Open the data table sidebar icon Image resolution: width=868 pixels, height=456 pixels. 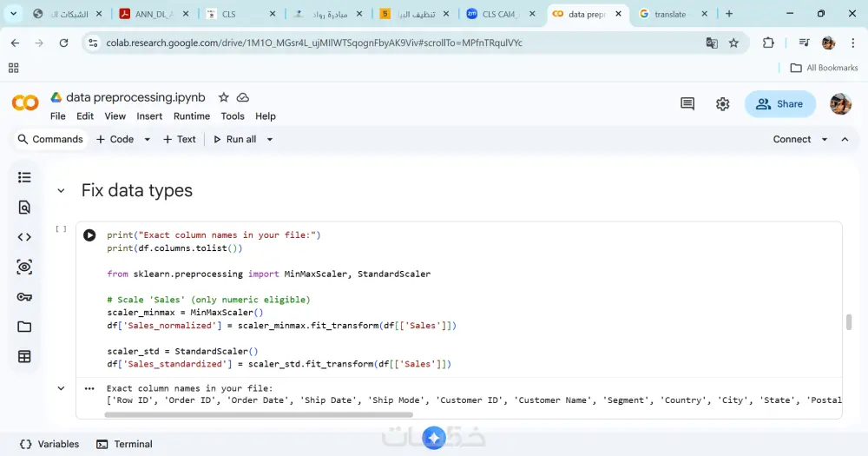pyautogui.click(x=24, y=357)
